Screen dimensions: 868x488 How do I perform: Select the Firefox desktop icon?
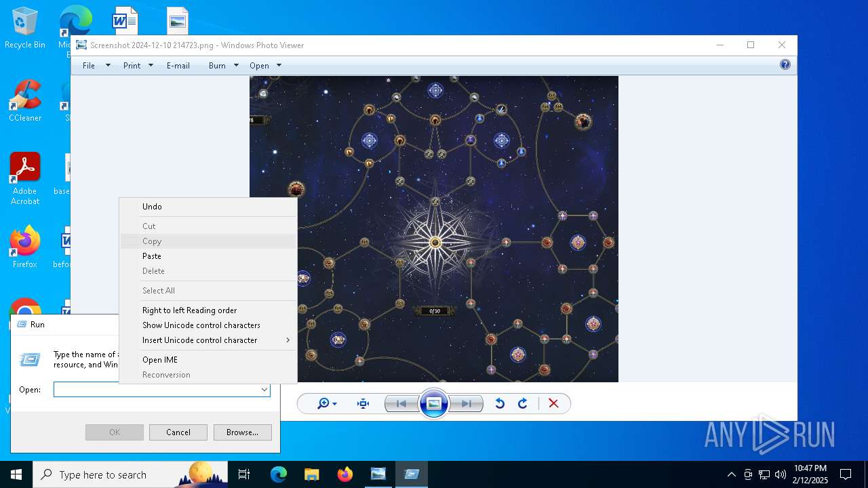(x=25, y=248)
